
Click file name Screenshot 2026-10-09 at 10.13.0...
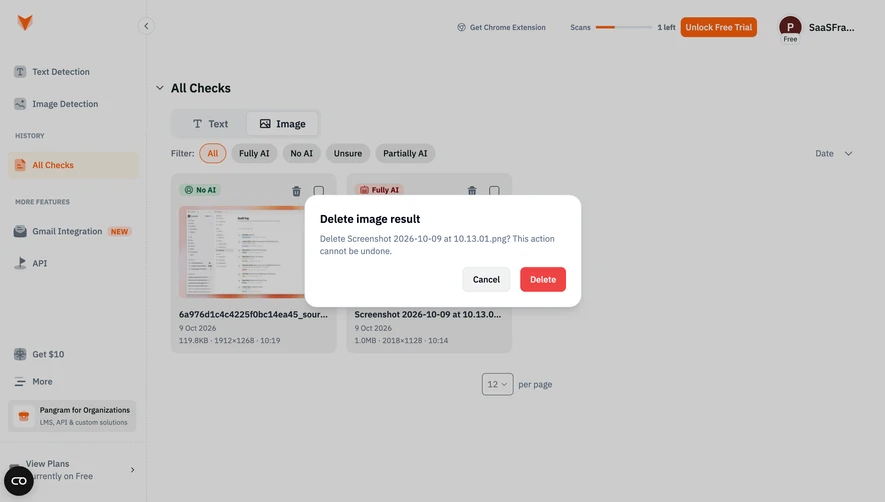pos(427,315)
